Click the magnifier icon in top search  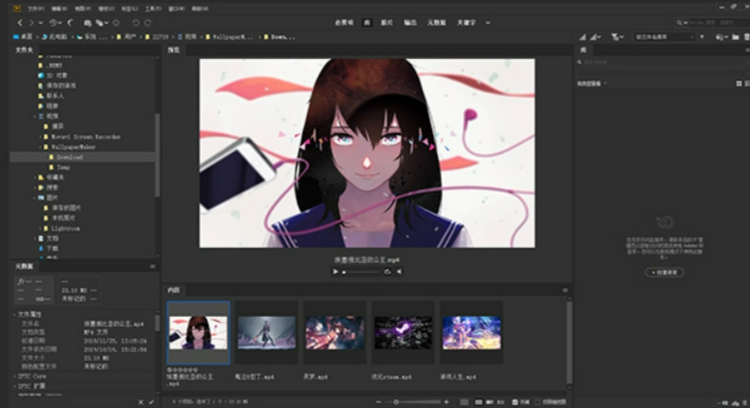(679, 22)
